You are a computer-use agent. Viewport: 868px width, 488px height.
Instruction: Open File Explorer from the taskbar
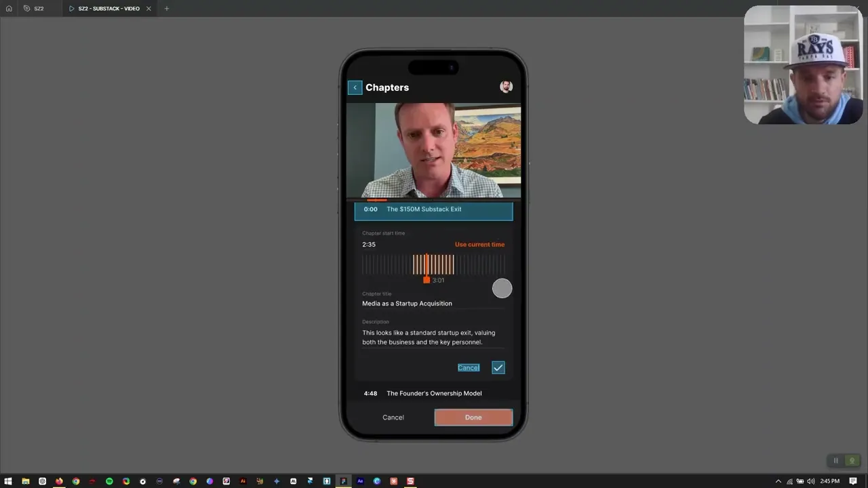[25, 481]
